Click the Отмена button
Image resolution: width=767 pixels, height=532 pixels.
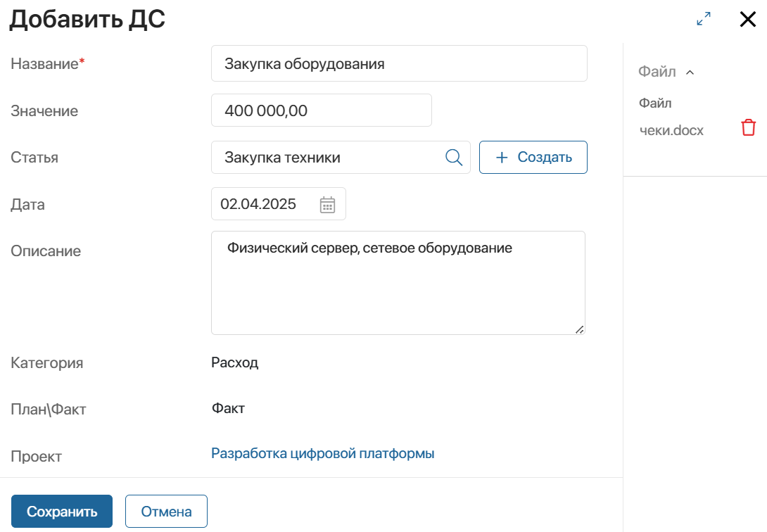[x=166, y=511]
